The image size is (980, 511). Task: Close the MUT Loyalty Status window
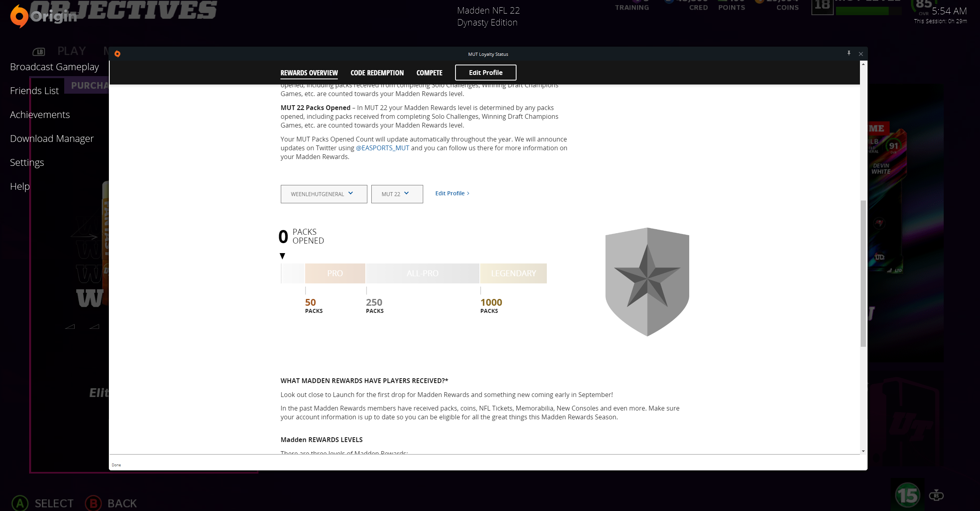pyautogui.click(x=861, y=54)
